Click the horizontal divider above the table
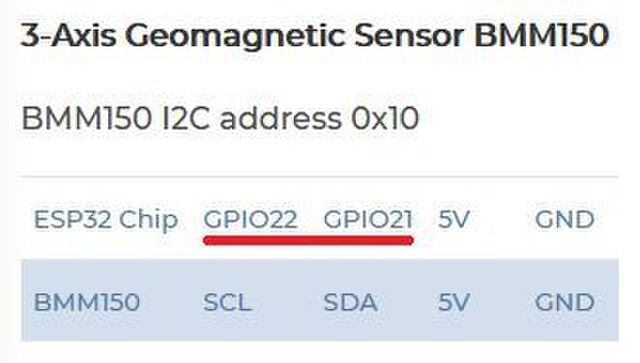 click(318, 177)
